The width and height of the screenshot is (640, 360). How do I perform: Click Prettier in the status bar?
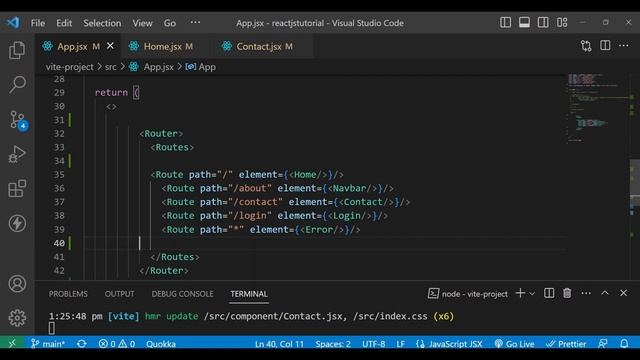coord(566,344)
